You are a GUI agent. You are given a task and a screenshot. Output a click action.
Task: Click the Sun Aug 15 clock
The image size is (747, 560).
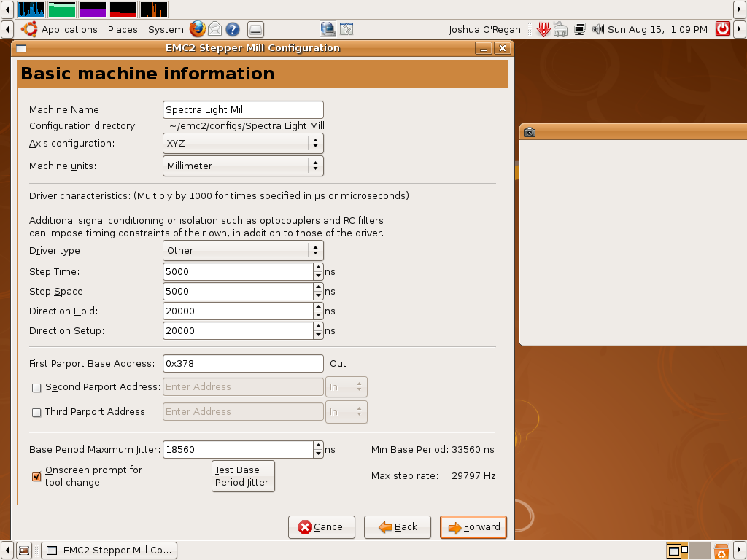[x=657, y=29]
